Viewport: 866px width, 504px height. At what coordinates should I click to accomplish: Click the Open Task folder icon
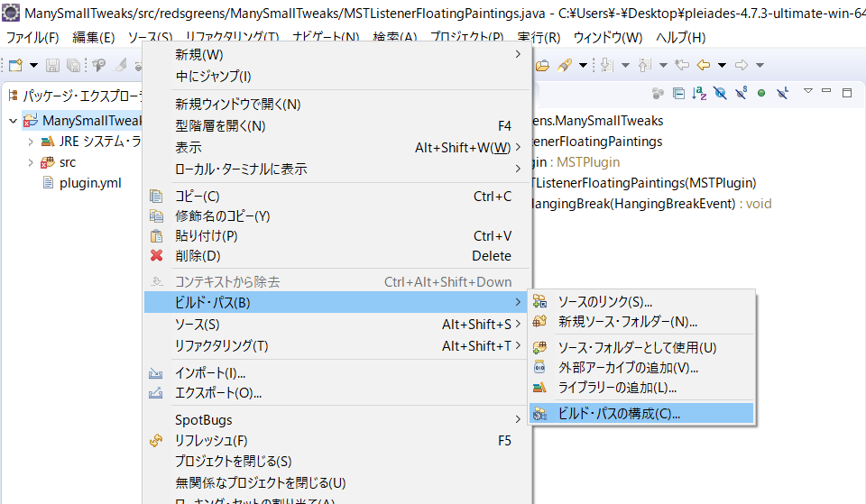542,65
